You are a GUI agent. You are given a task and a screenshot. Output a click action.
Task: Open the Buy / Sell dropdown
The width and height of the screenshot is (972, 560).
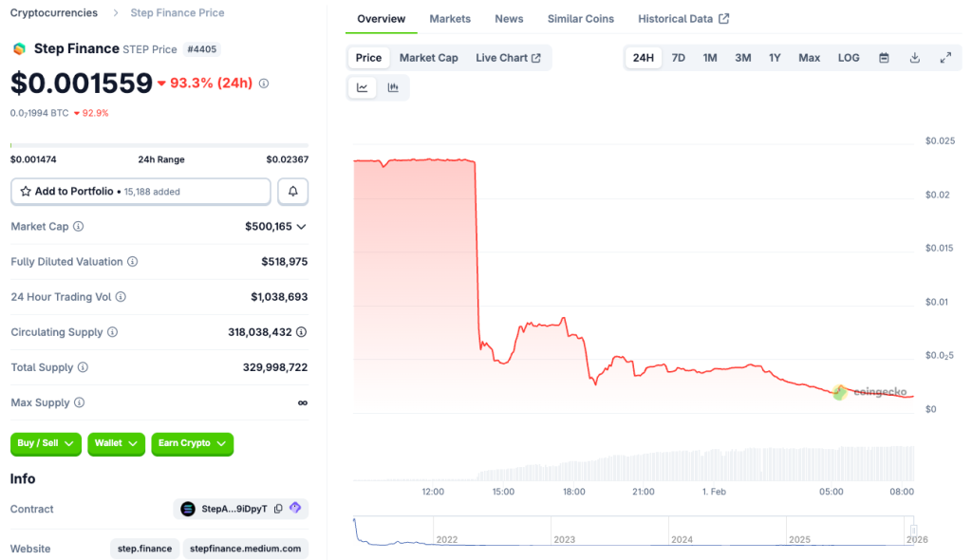point(45,444)
